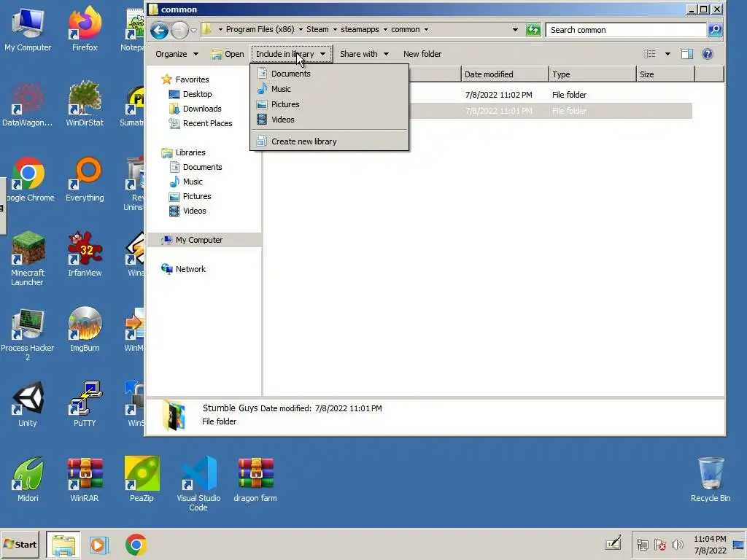The image size is (747, 560).
Task: Choose Documents in the library dropdown menu
Action: 330,74
